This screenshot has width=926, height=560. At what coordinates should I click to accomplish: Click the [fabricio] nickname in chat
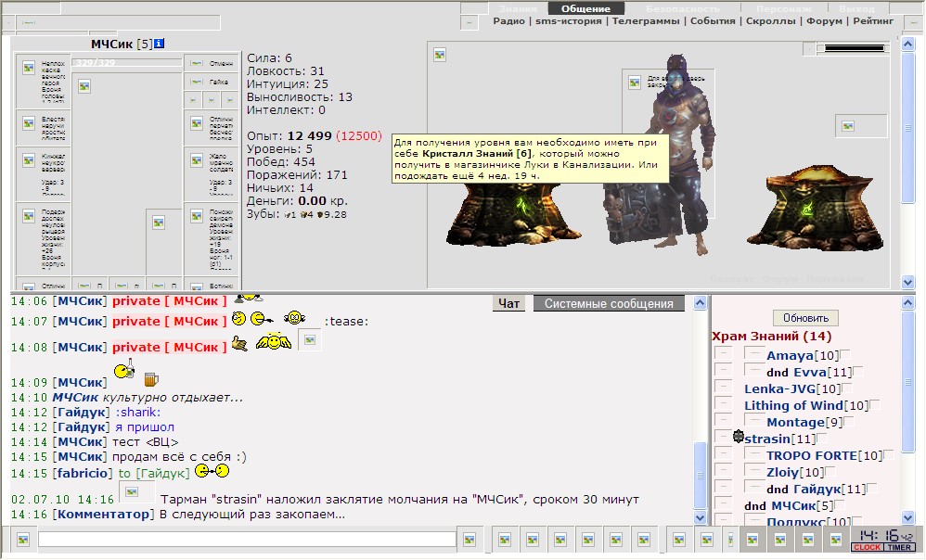tap(82, 473)
